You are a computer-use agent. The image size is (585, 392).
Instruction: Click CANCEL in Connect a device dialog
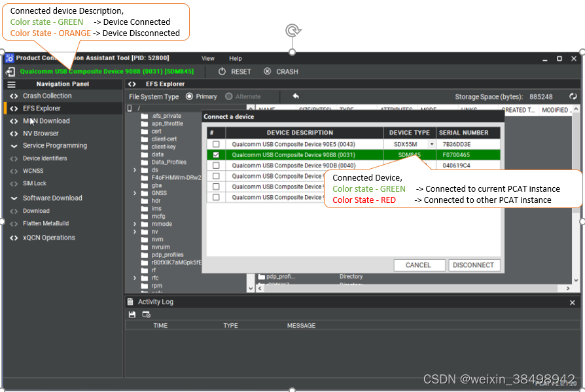419,265
